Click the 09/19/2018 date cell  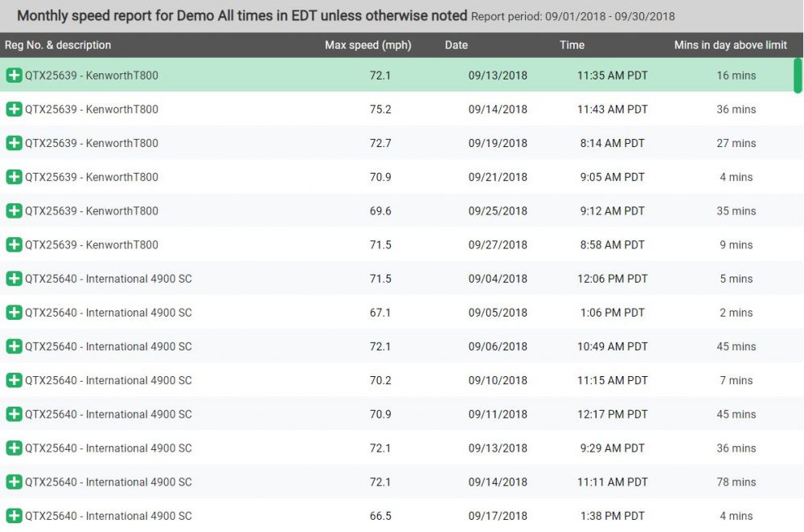point(498,143)
